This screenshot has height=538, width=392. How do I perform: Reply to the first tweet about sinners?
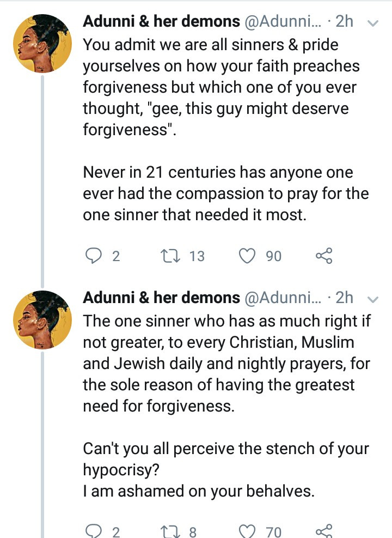93,256
